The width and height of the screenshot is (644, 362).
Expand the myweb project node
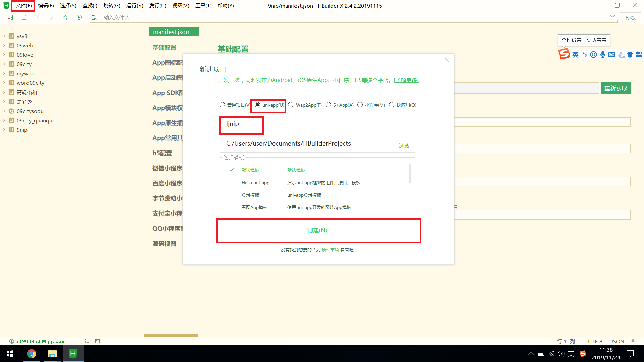pyautogui.click(x=4, y=73)
